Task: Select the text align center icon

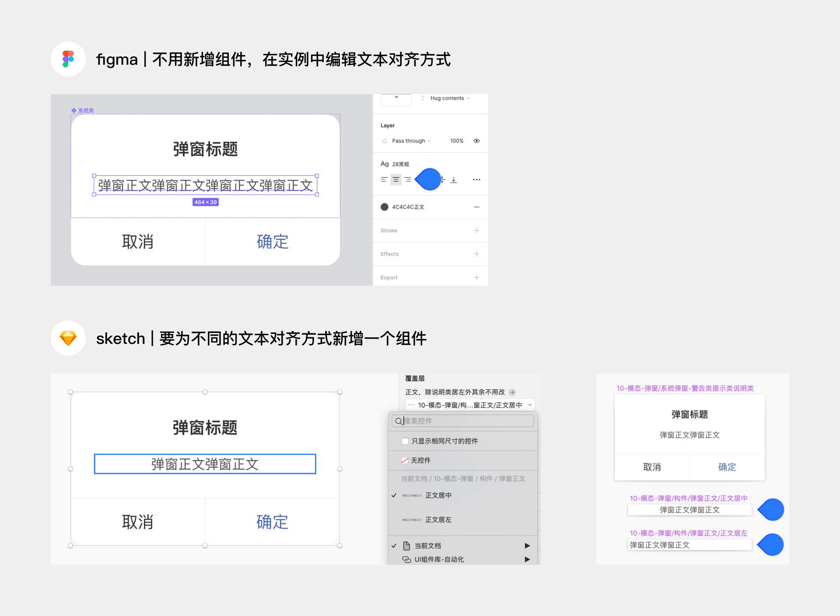Action: [x=396, y=180]
